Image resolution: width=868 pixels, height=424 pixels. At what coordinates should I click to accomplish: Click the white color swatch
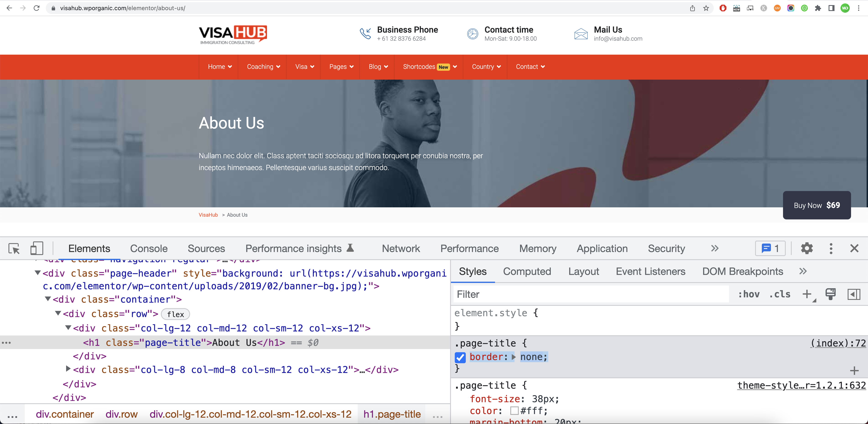(514, 410)
